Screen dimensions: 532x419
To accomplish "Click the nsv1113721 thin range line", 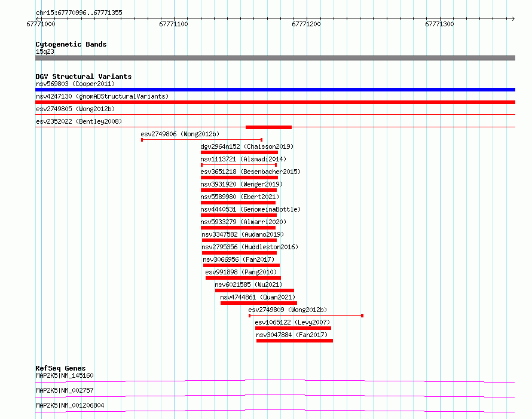I will click(239, 165).
